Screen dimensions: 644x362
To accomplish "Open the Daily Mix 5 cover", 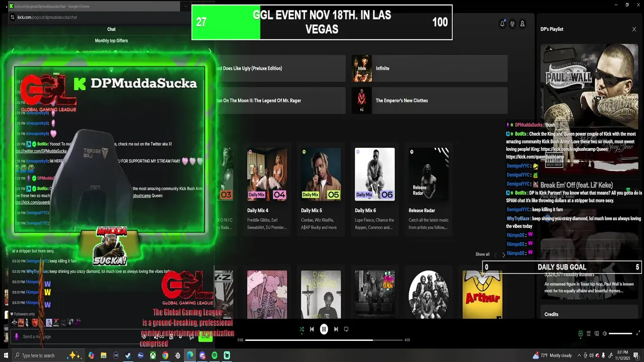I will click(x=321, y=174).
